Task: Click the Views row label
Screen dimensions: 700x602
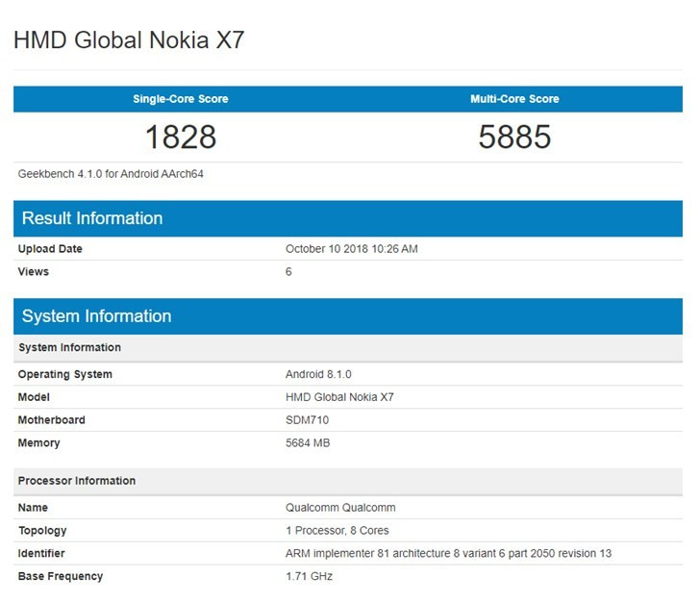Action: pos(34,272)
